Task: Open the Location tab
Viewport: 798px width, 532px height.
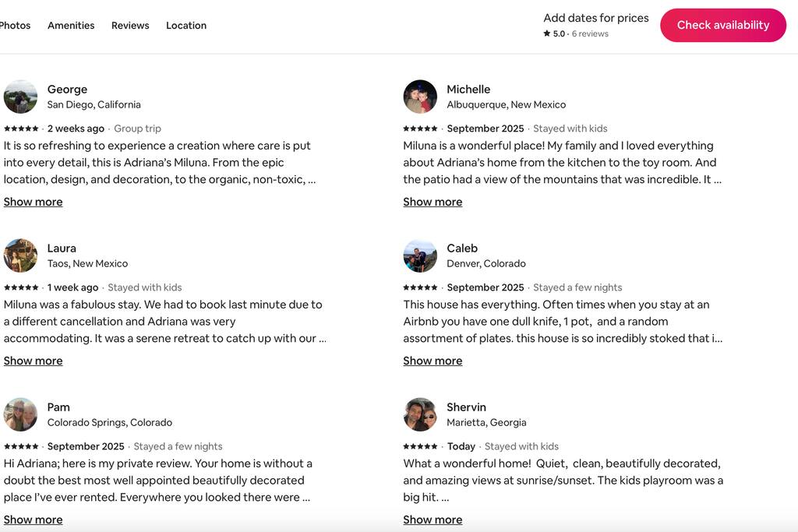Action: pos(186,26)
